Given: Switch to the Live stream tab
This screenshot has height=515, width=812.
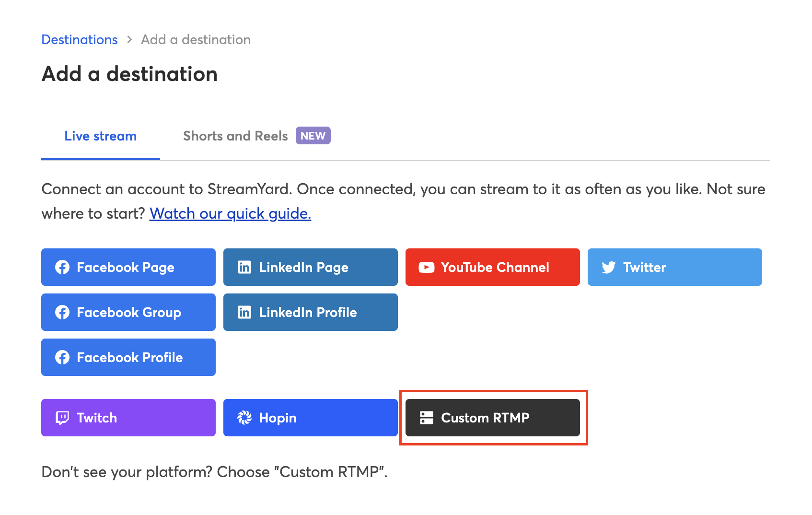Looking at the screenshot, I should [x=101, y=136].
